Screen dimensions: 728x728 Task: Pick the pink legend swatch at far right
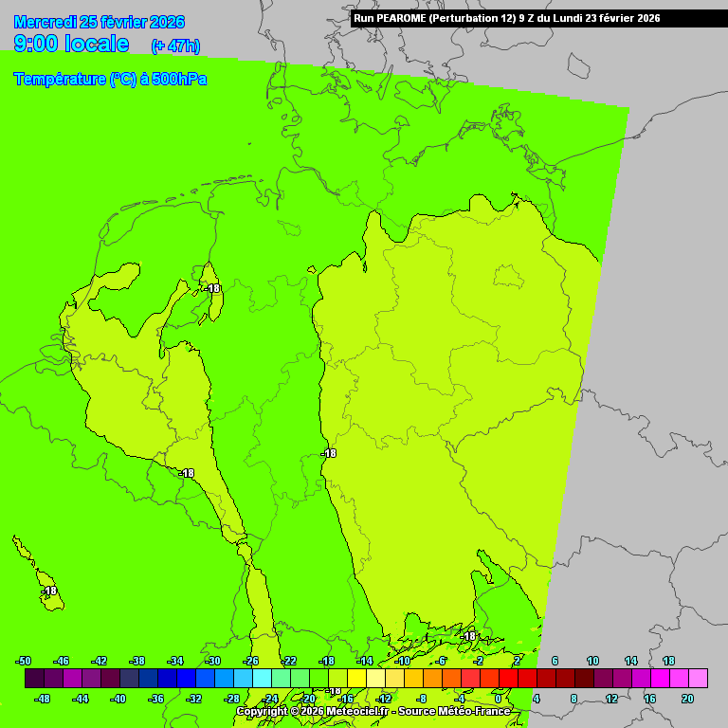(698, 679)
